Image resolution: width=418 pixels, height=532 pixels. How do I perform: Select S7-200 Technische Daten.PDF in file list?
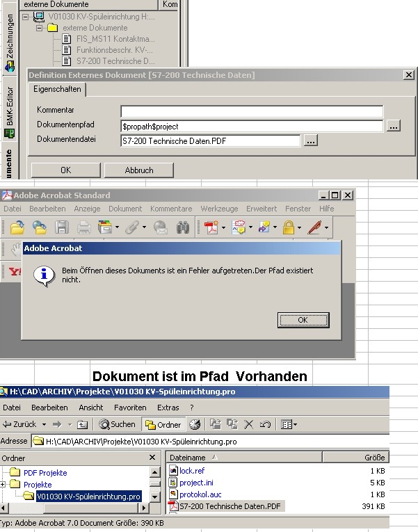point(226,506)
